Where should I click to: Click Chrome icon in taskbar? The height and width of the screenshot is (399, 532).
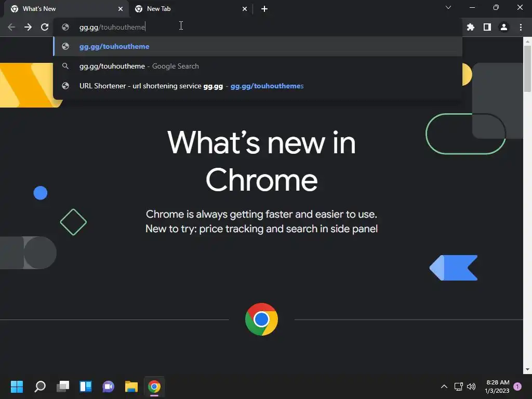tap(154, 387)
